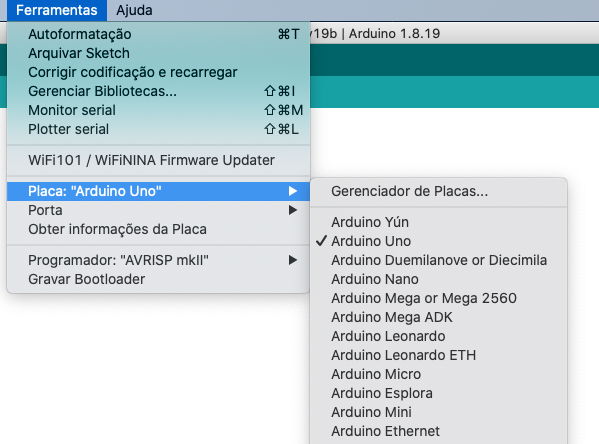The height and width of the screenshot is (444, 599).
Task: Select Arduino Mega or Mega 2560
Action: point(439,298)
